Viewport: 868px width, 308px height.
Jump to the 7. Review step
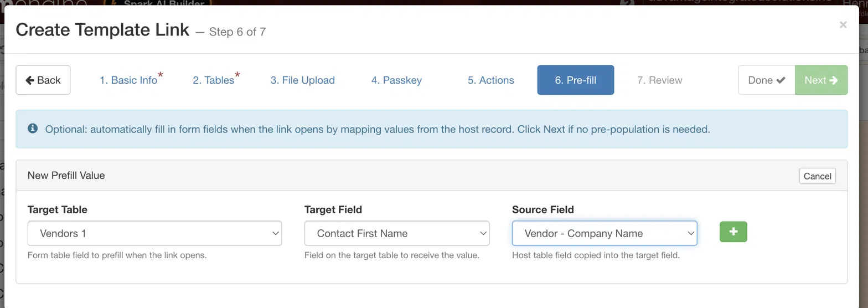click(659, 80)
